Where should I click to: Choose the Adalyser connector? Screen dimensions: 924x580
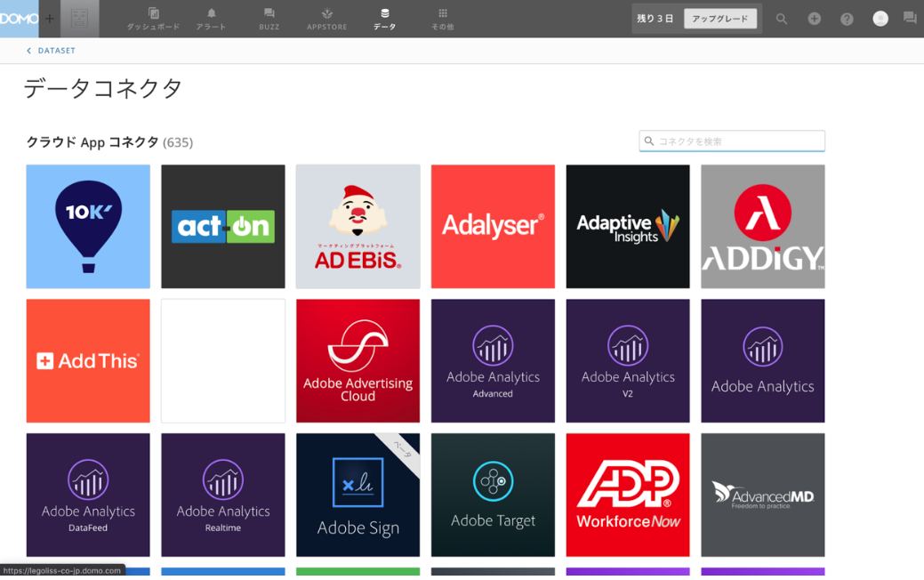(494, 226)
